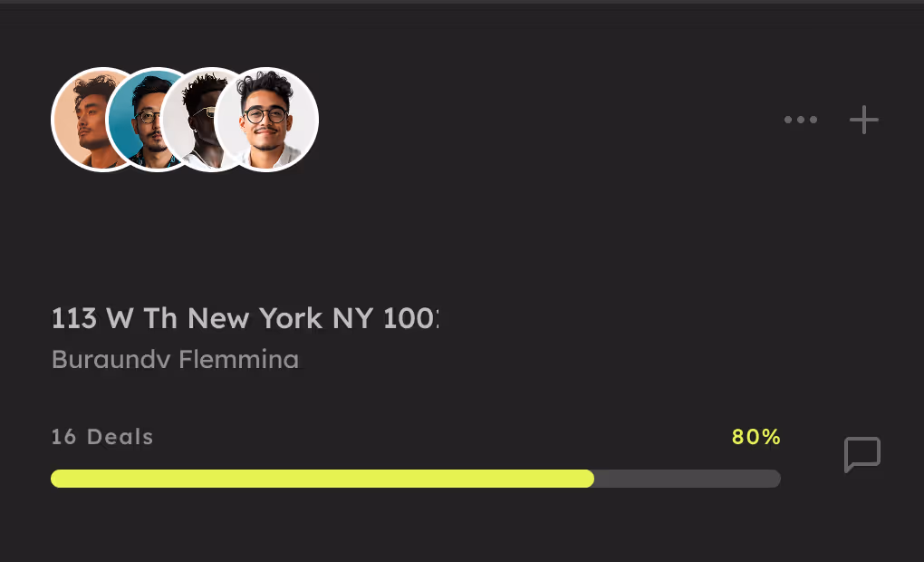Image resolution: width=924 pixels, height=562 pixels.
Task: Show card actions via the ellipsis icon
Action: [x=800, y=120]
